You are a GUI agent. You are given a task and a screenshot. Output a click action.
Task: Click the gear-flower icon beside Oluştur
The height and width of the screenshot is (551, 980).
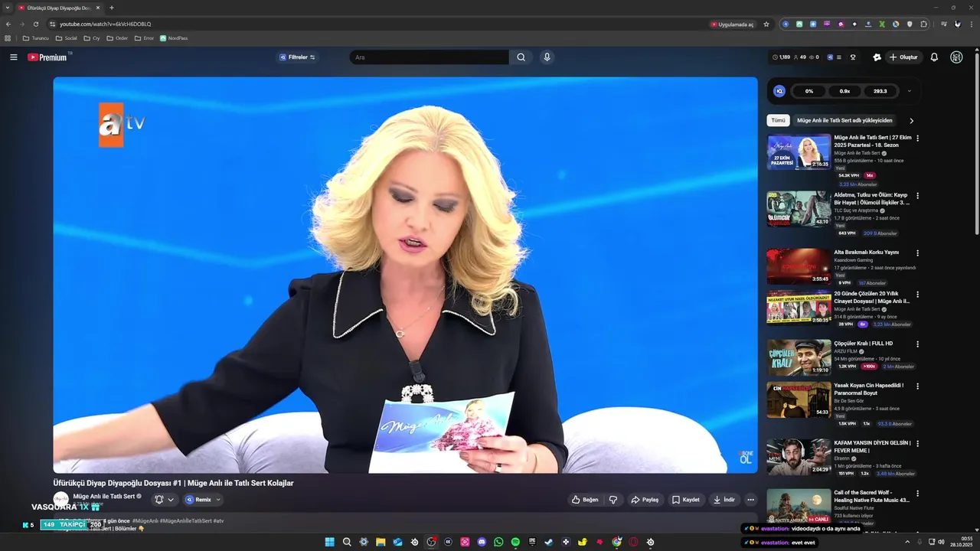point(877,57)
